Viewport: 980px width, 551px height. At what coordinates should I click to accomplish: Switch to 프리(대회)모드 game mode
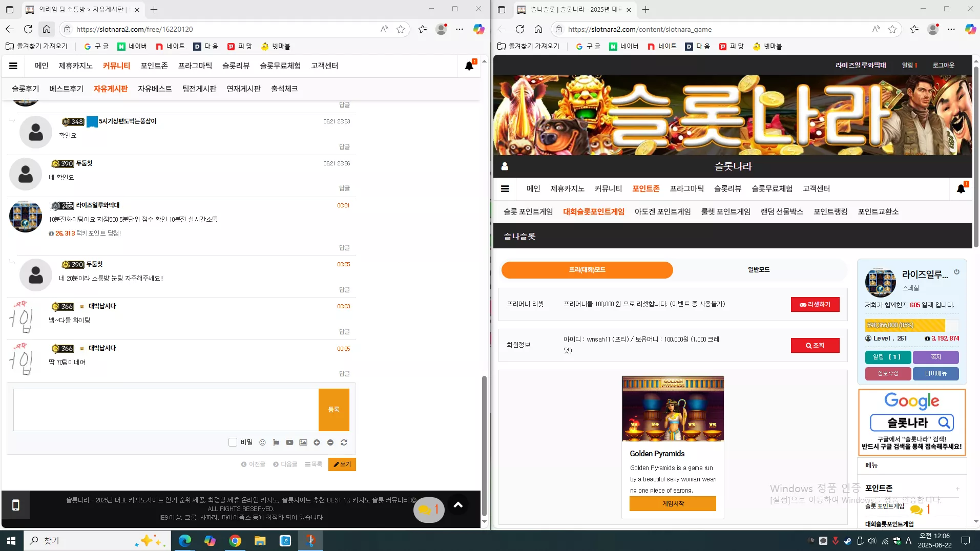587,270
